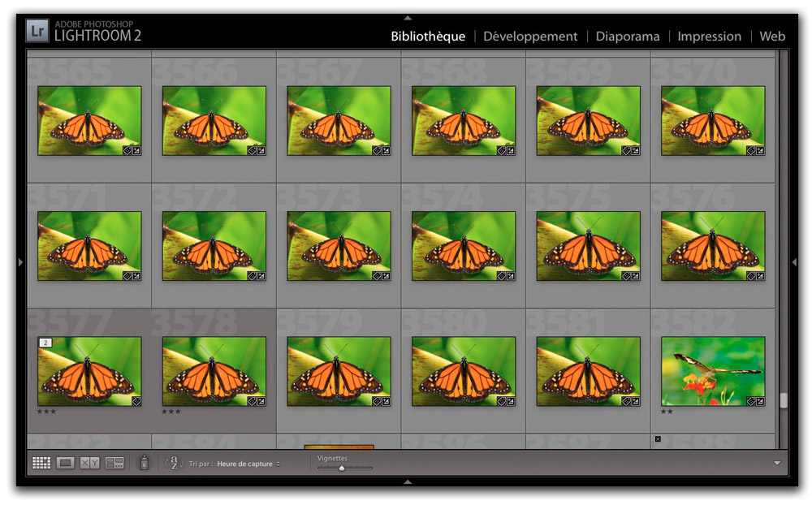The image size is (812, 505).
Task: Switch to Loupe view in the toolbar
Action: click(x=65, y=463)
